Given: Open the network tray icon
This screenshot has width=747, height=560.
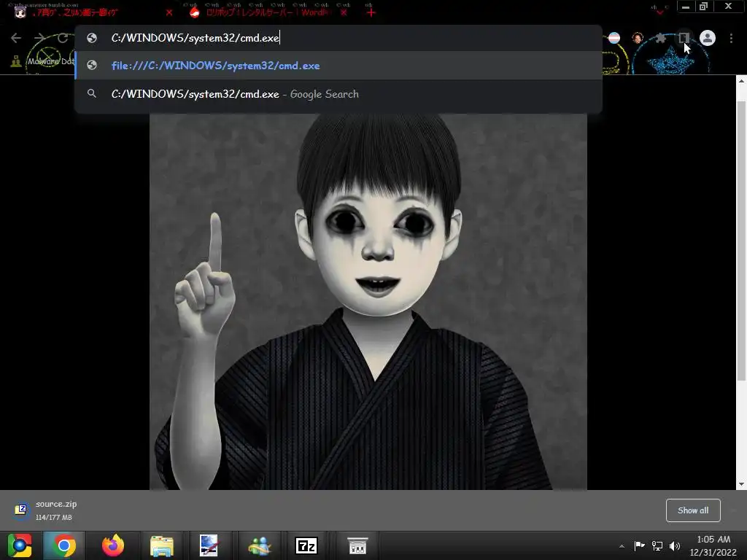Looking at the screenshot, I should click(657, 545).
